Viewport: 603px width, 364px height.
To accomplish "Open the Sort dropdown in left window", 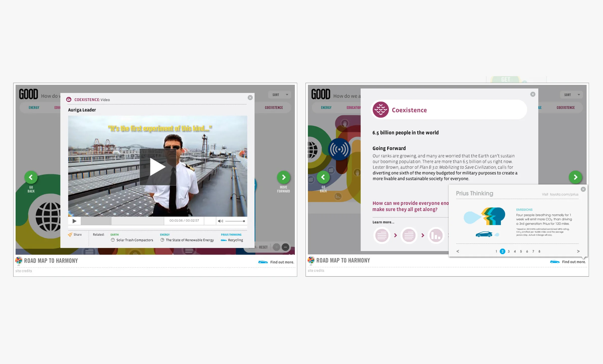I will click(280, 95).
